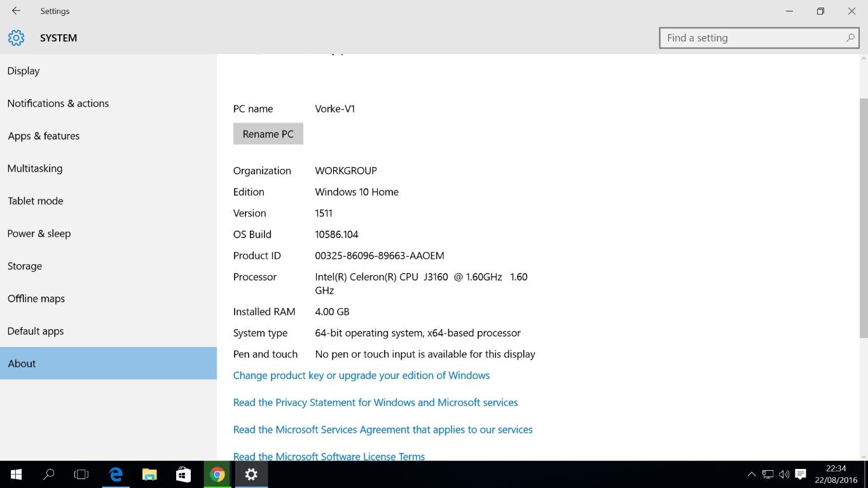Select Apps & features in the sidebar
This screenshot has width=868, height=488.
(x=108, y=136)
